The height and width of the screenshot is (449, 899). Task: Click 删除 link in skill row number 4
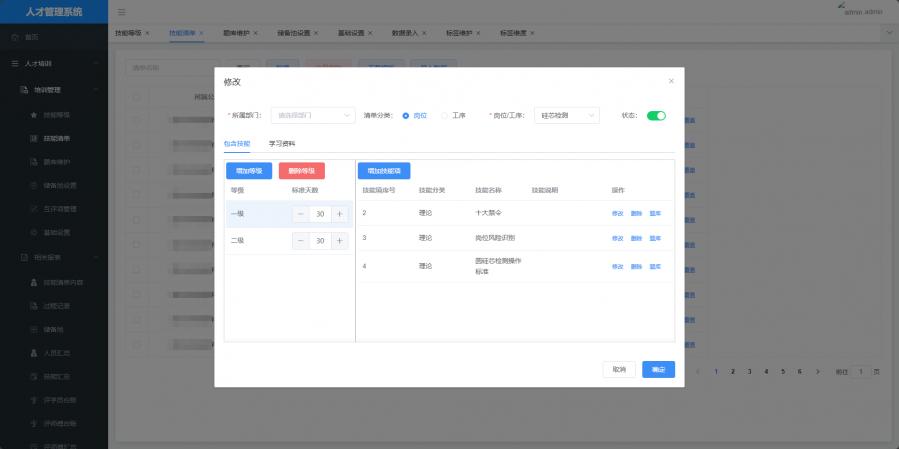tap(636, 267)
